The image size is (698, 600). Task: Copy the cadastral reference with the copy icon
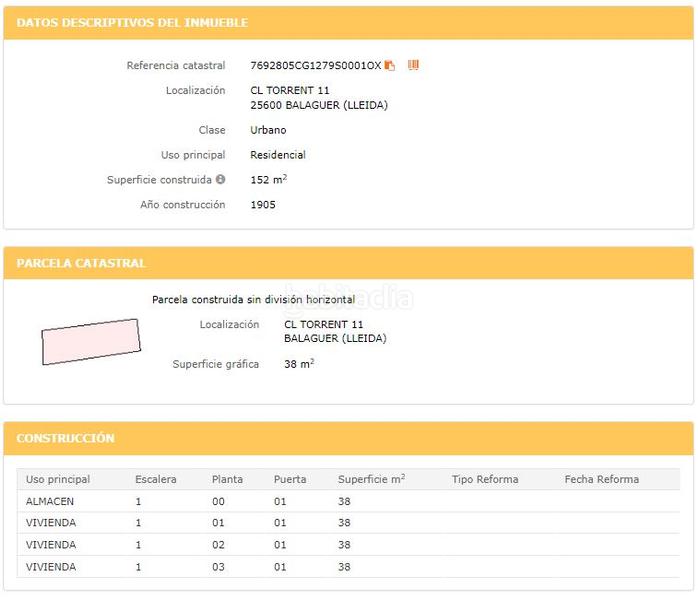click(390, 65)
